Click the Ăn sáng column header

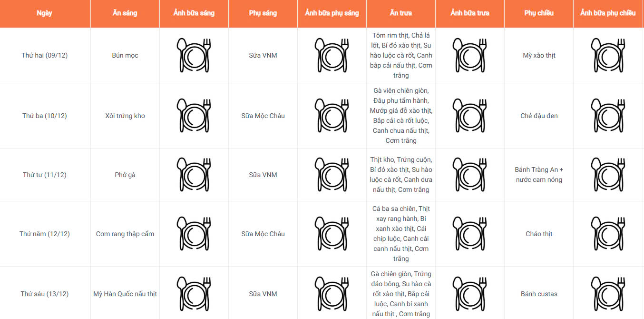(x=125, y=13)
